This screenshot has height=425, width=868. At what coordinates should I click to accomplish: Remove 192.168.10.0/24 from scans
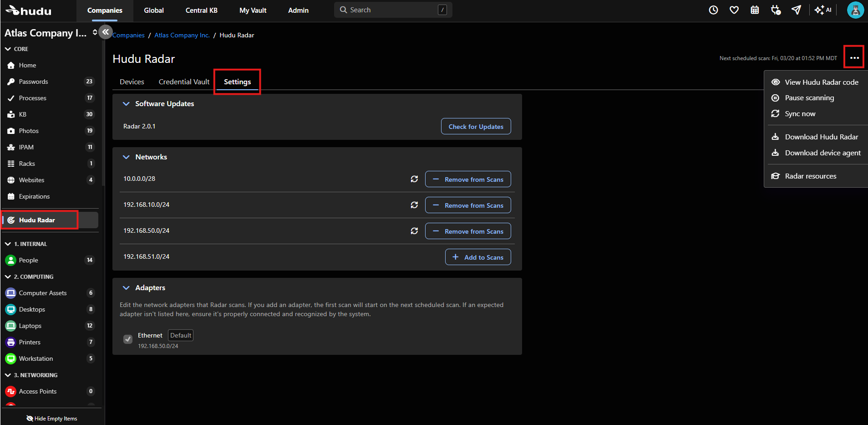tap(468, 205)
